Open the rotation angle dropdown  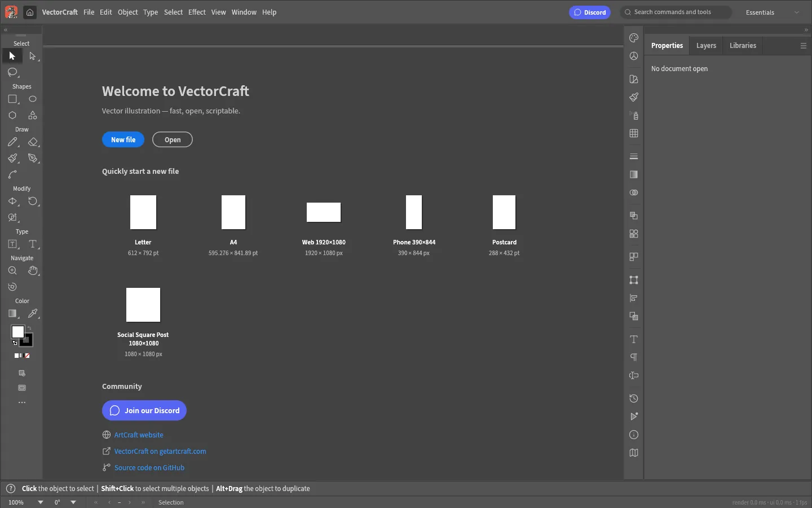coord(73,502)
